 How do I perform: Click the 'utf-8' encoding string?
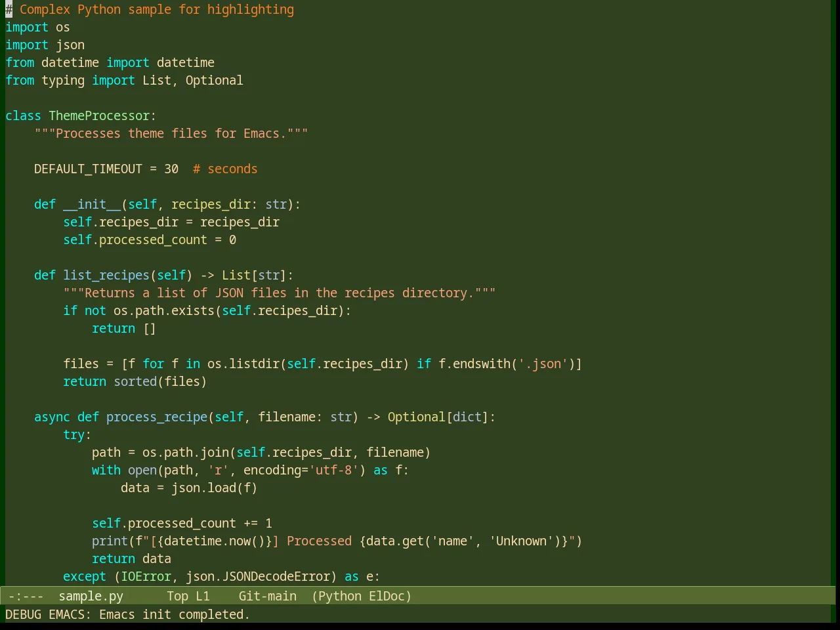(333, 470)
